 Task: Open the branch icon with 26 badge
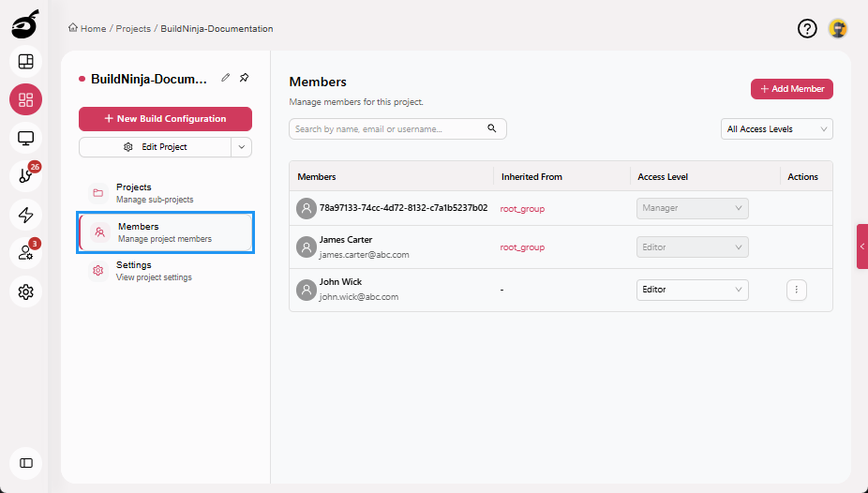click(26, 176)
